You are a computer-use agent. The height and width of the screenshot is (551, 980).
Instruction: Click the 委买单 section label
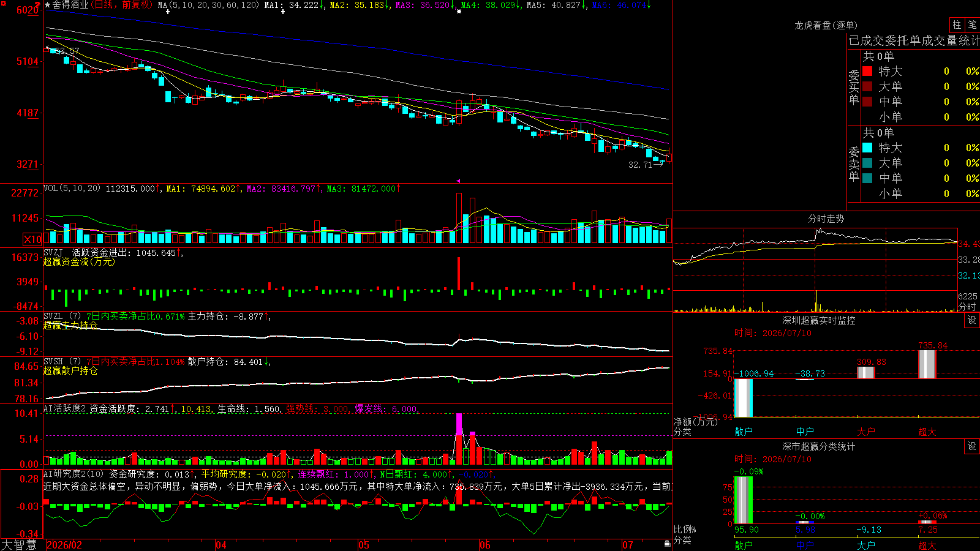pyautogui.click(x=854, y=87)
